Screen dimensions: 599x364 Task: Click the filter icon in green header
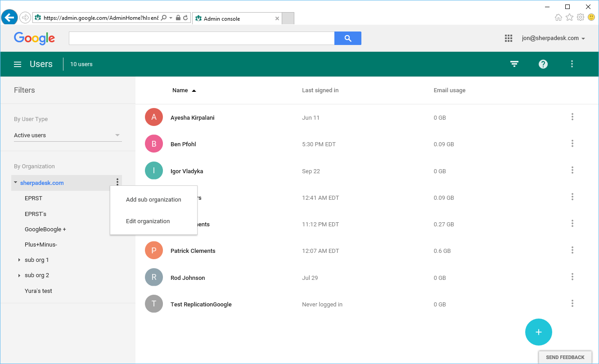514,64
